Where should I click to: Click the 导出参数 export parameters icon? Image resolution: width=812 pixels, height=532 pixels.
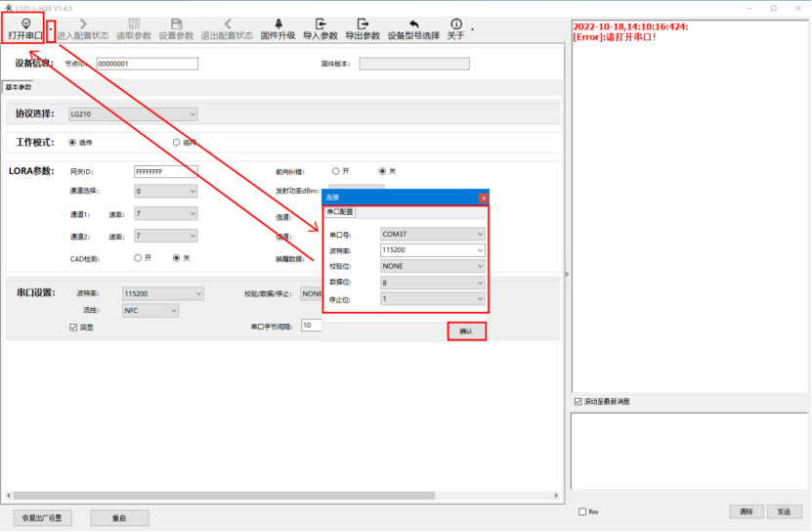tap(363, 23)
